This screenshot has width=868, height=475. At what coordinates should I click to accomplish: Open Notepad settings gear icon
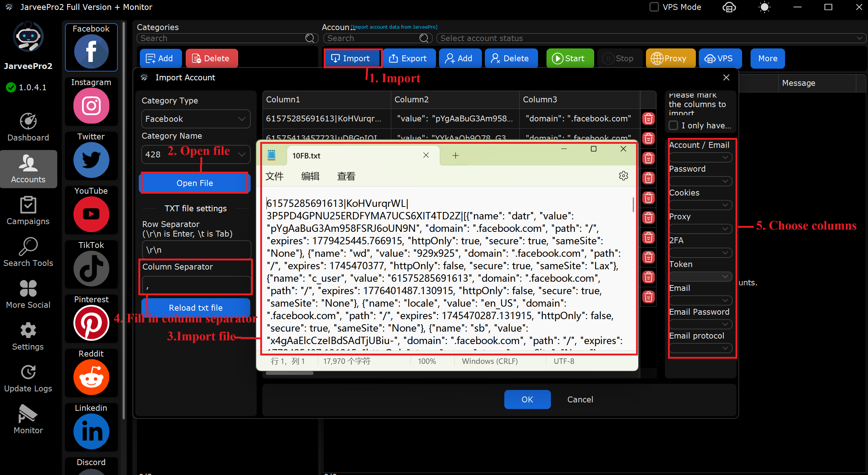click(x=624, y=176)
